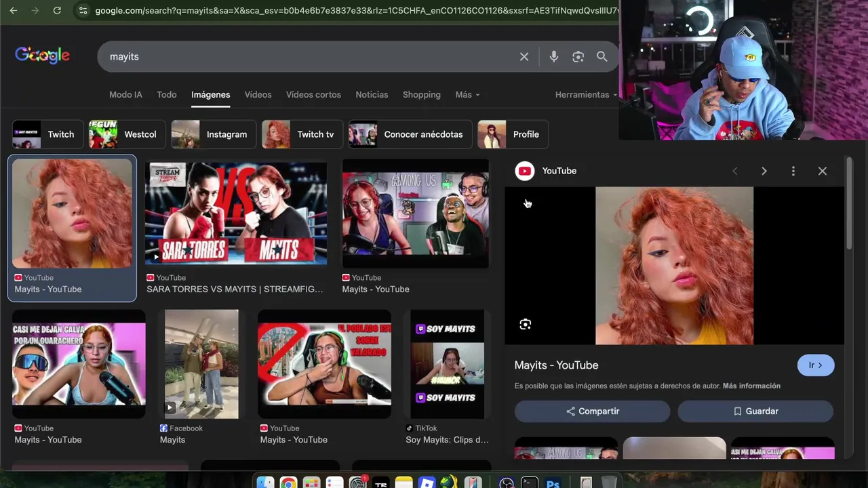The width and height of the screenshot is (868, 488).
Task: Click the Guardar button
Action: pyautogui.click(x=755, y=411)
